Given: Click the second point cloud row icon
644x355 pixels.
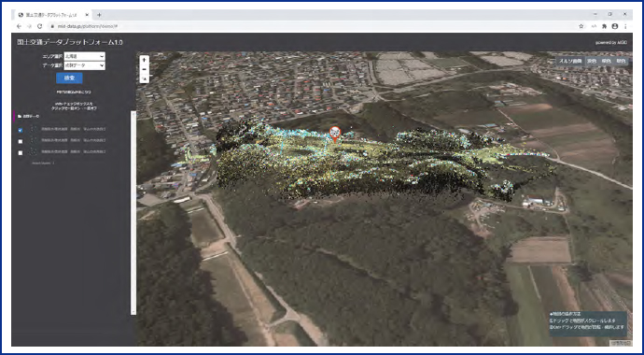Looking at the screenshot, I should tap(34, 140).
